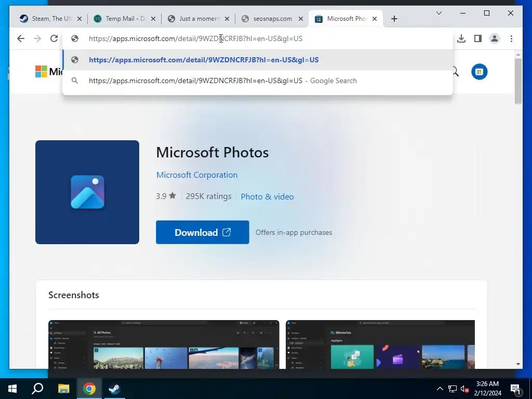Close the seosnaps.com tab

coord(301,19)
